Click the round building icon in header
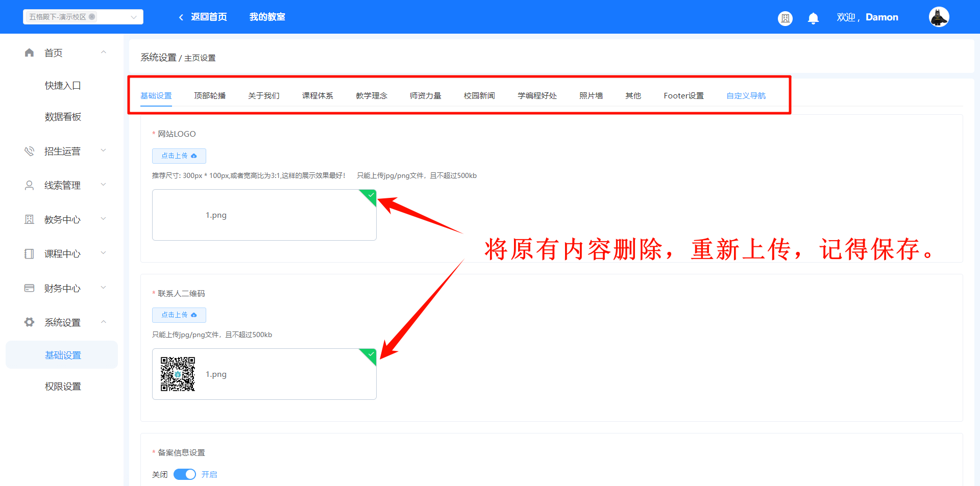This screenshot has width=980, height=486. tap(785, 18)
